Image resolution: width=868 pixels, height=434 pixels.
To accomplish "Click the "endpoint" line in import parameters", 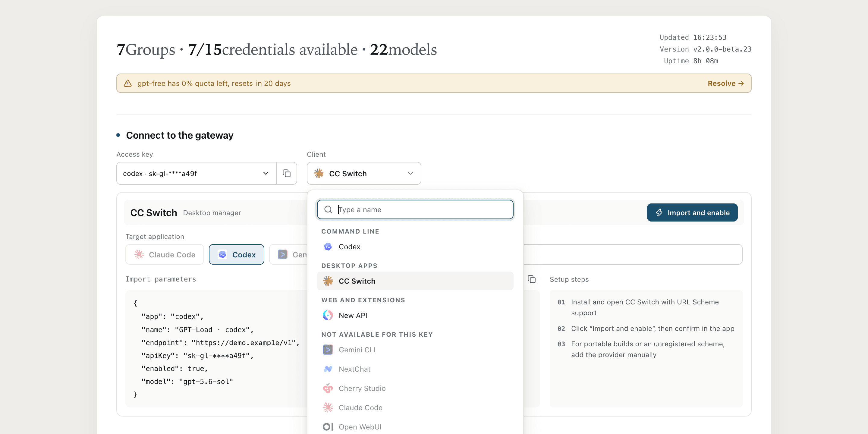I will 220,343.
